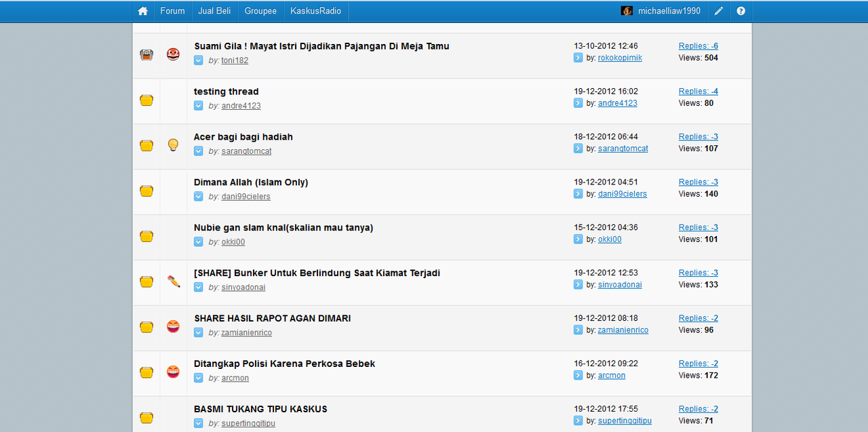Open the Jual Beli menu item
Viewport: 868px width, 432px height.
pos(214,11)
